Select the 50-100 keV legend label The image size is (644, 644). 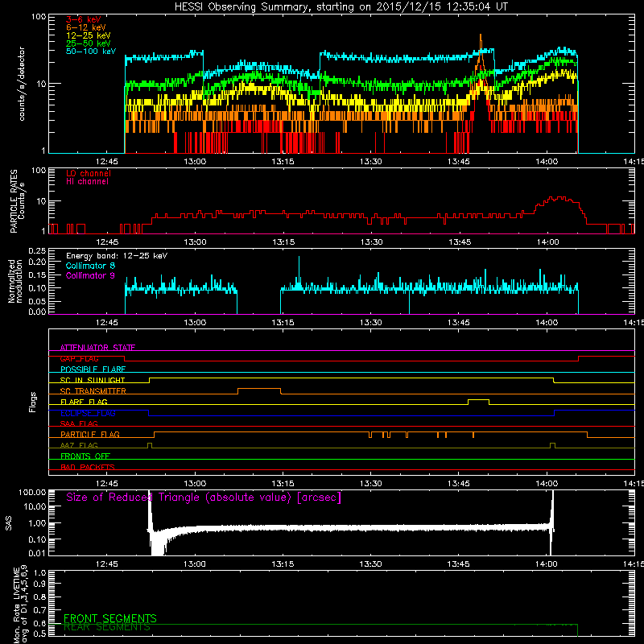pos(91,52)
